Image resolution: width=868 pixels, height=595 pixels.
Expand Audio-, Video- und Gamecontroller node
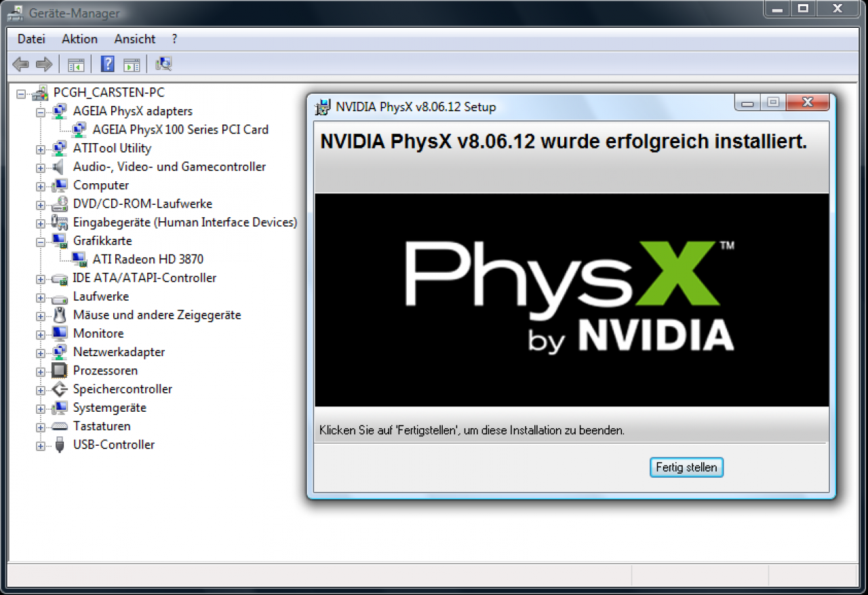pyautogui.click(x=41, y=168)
